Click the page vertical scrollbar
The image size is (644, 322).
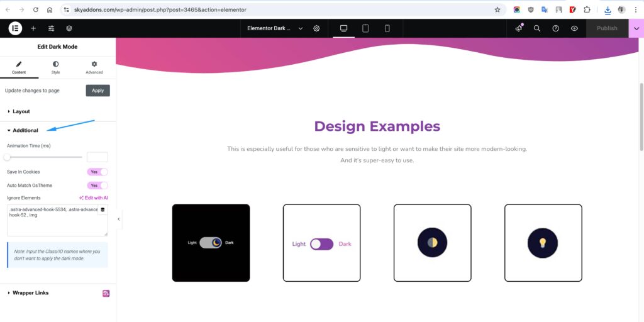point(641,117)
